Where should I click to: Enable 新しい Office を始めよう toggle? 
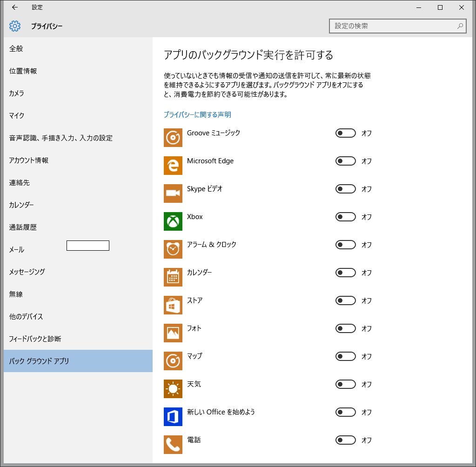pos(345,413)
